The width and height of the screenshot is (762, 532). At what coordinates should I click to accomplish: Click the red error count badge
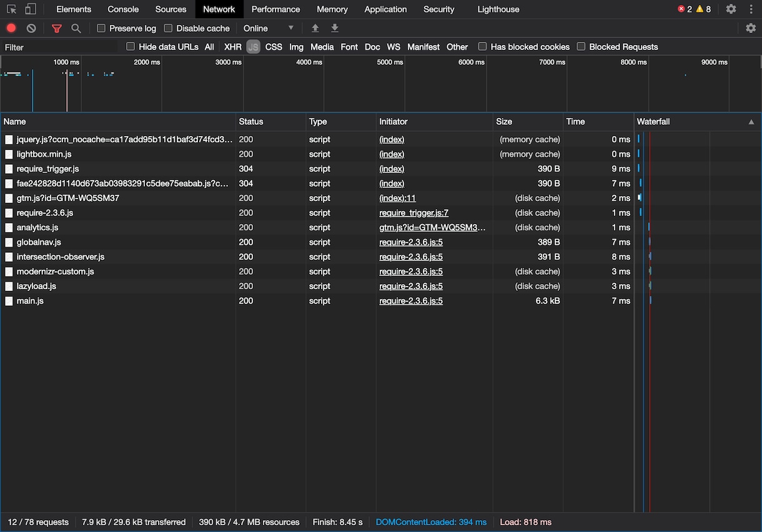tap(685, 9)
